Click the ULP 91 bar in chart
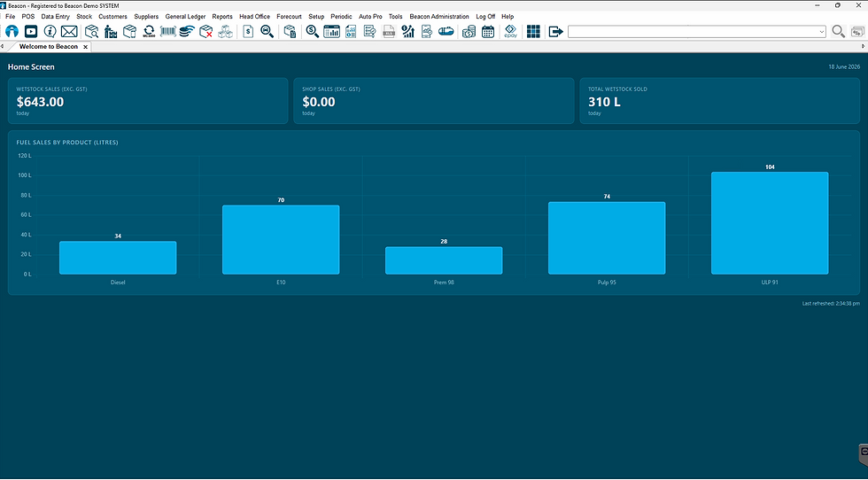The width and height of the screenshot is (868, 480). pos(770,223)
